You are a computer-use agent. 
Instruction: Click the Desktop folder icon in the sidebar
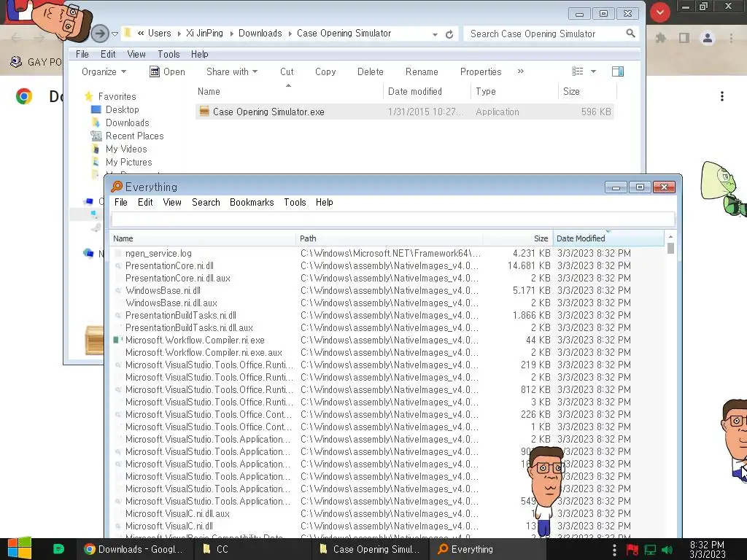(96, 109)
